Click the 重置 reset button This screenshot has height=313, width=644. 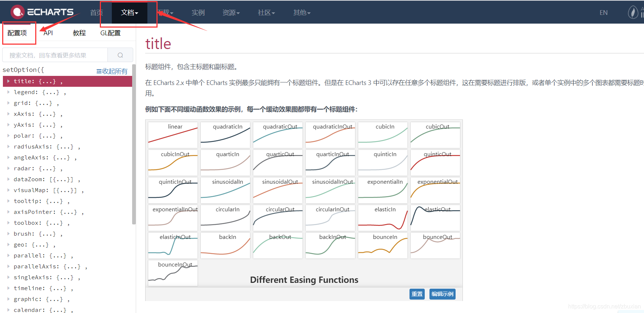click(x=417, y=294)
